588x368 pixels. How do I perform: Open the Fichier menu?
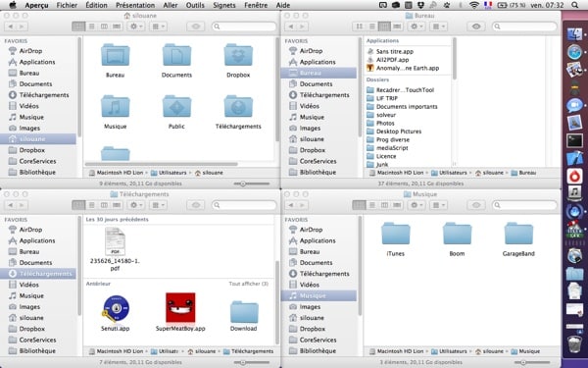[x=67, y=5]
